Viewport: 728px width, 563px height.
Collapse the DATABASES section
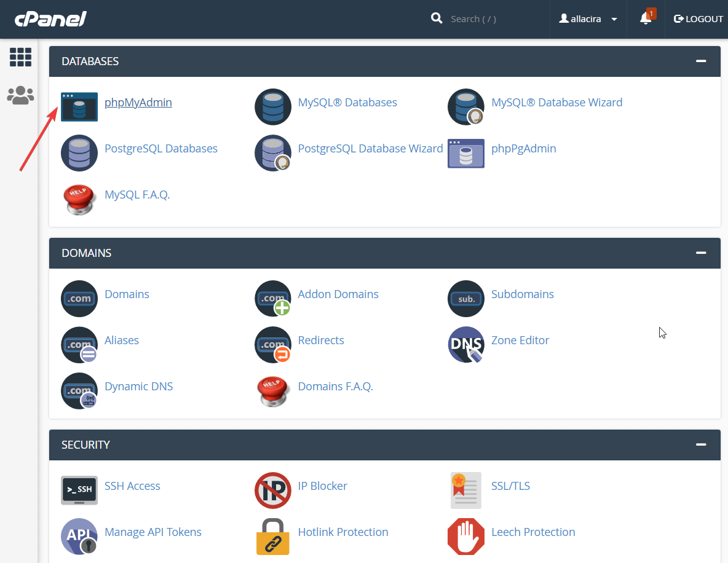[701, 61]
